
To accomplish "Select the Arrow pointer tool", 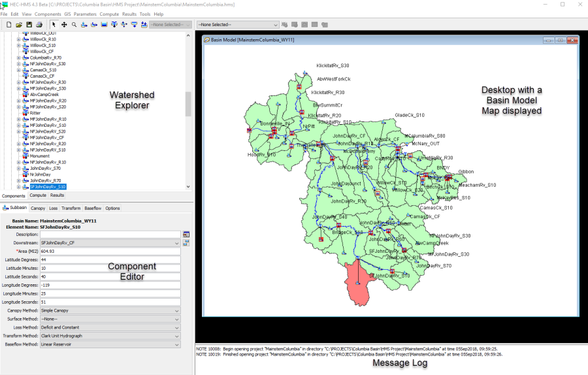I will (54, 25).
